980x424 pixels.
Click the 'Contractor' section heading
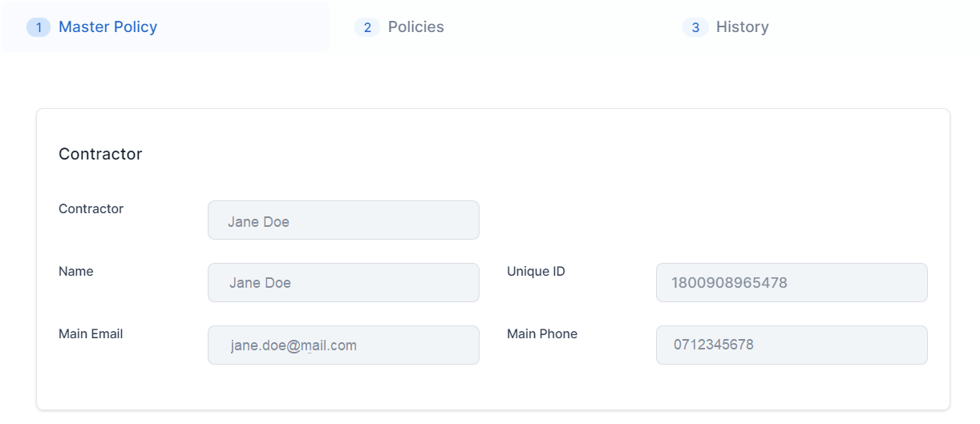click(x=100, y=154)
